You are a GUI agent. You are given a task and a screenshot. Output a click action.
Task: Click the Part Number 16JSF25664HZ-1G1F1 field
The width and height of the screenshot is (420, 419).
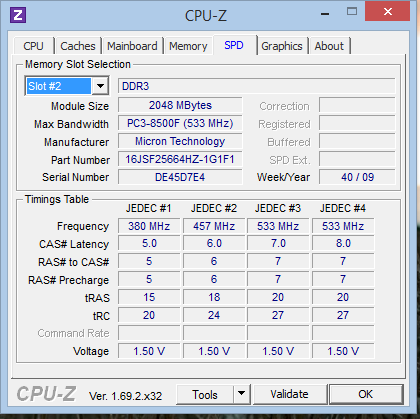(180, 159)
